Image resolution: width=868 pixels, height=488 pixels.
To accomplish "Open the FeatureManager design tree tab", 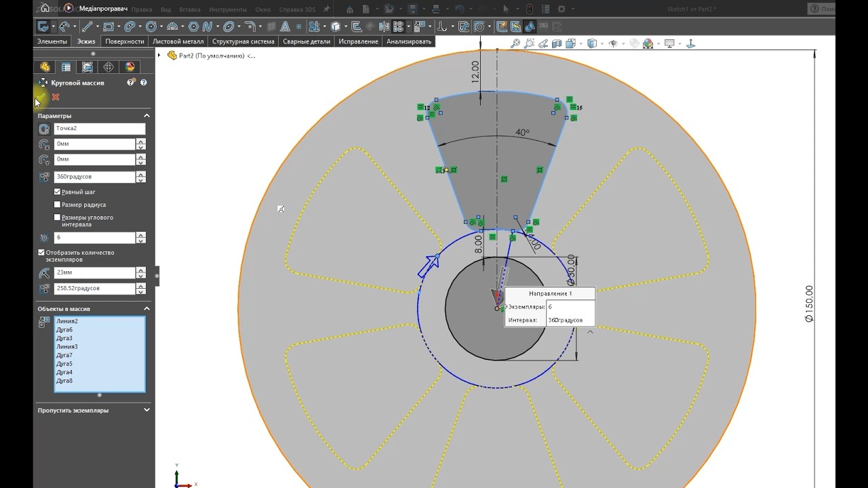I will pyautogui.click(x=45, y=67).
